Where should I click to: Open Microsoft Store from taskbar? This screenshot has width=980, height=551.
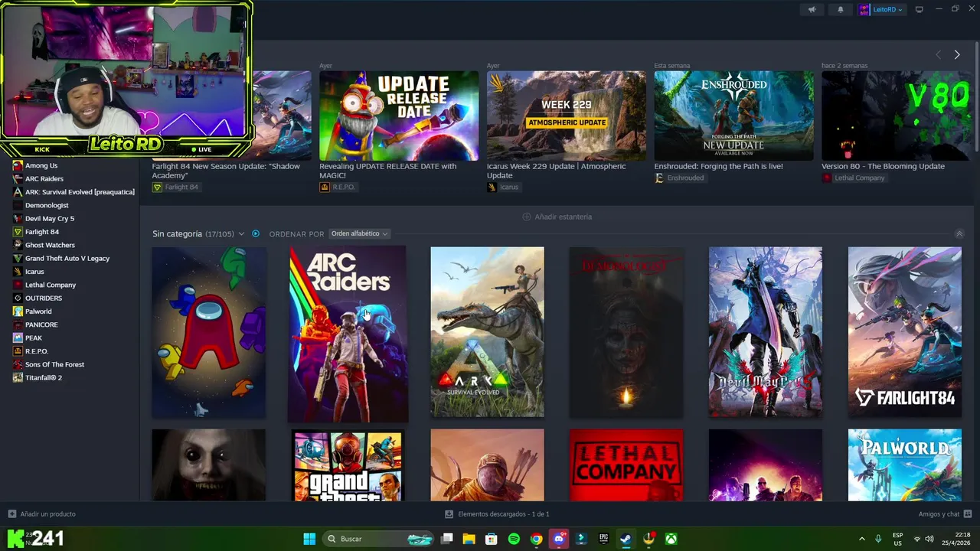492,539
